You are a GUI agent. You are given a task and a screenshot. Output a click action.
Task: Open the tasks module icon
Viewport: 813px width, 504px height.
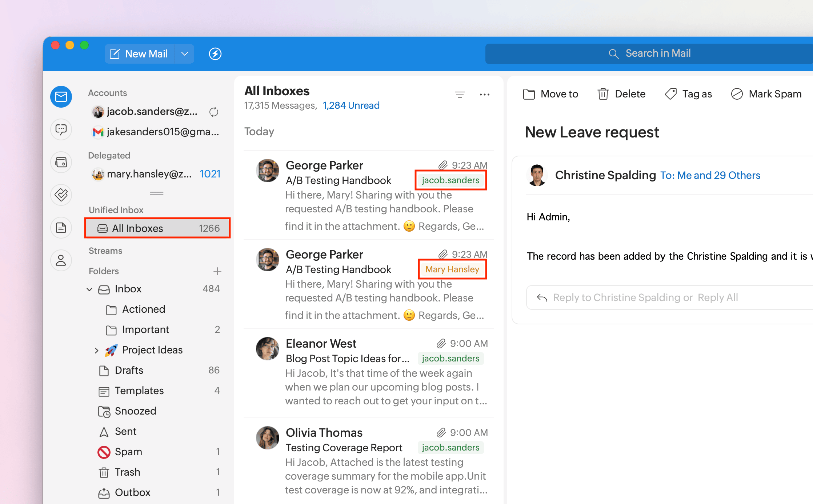click(x=61, y=195)
